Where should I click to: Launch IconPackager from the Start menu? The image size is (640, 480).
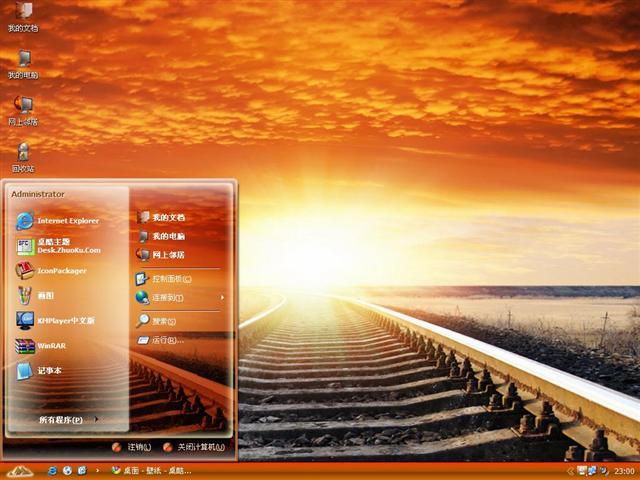point(51,271)
